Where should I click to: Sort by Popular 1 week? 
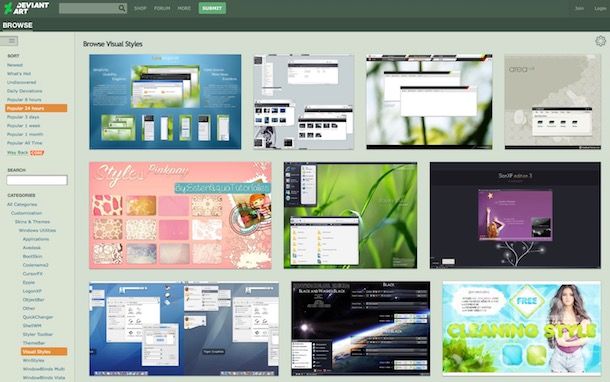[x=23, y=126]
